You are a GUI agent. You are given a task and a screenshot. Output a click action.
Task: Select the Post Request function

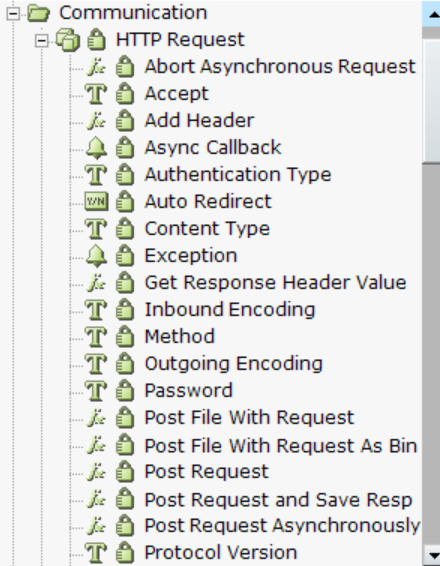click(206, 471)
